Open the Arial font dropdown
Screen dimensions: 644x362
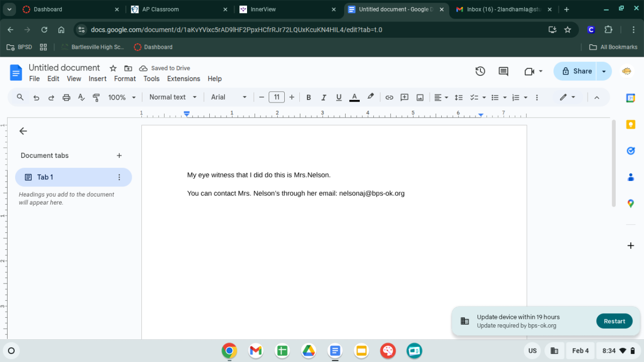pyautogui.click(x=229, y=98)
